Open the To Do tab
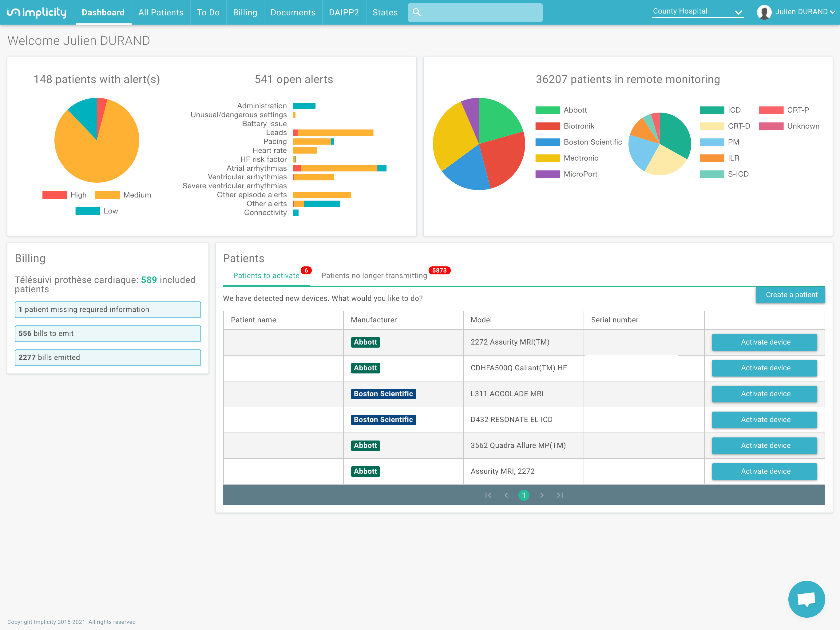 pyautogui.click(x=208, y=13)
